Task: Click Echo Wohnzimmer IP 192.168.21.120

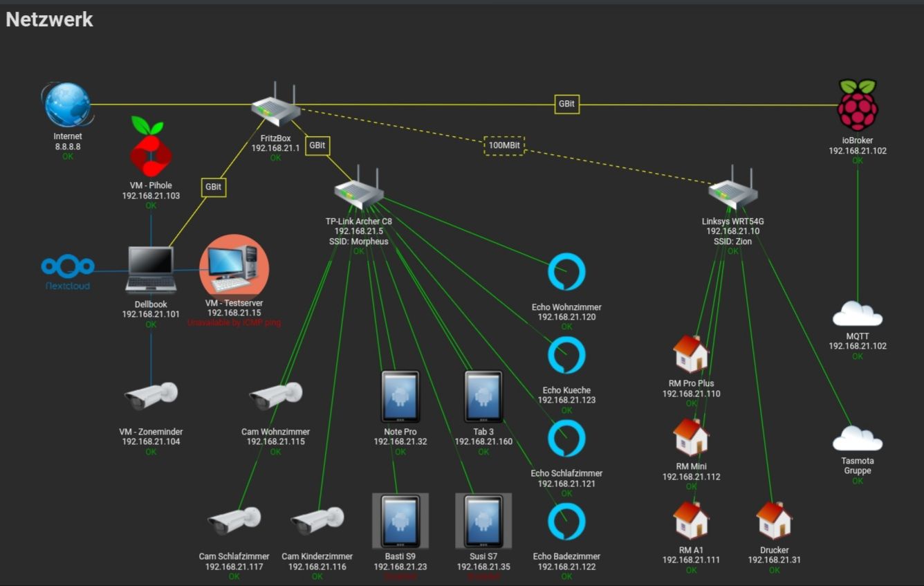Action: point(566,317)
